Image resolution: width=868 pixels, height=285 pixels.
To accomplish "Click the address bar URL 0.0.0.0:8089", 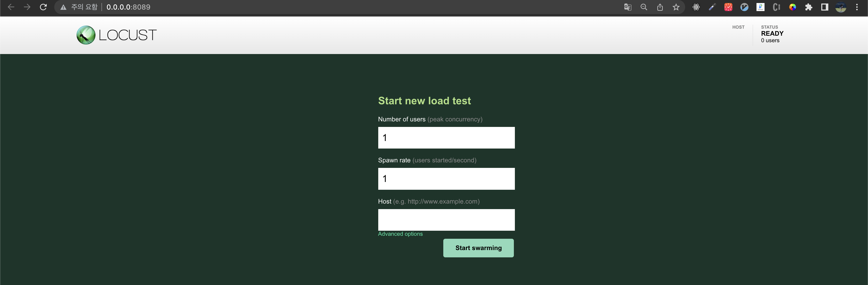I will pyautogui.click(x=128, y=7).
